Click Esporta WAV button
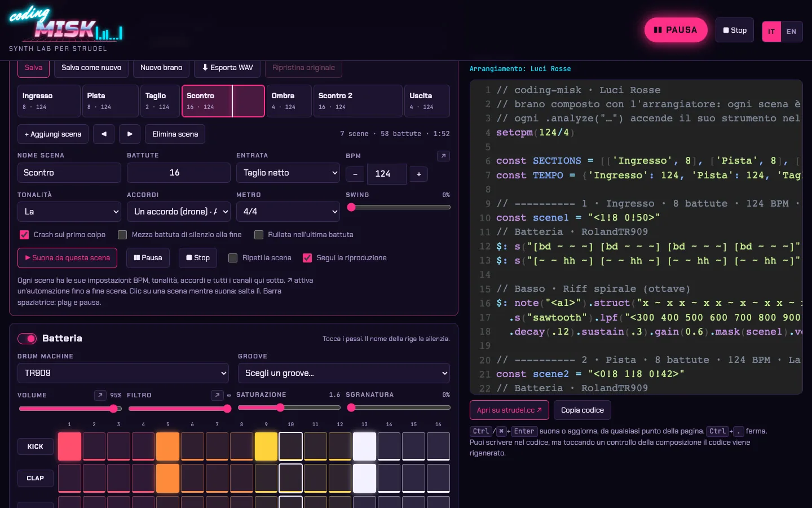The width and height of the screenshot is (812, 508). click(x=228, y=68)
